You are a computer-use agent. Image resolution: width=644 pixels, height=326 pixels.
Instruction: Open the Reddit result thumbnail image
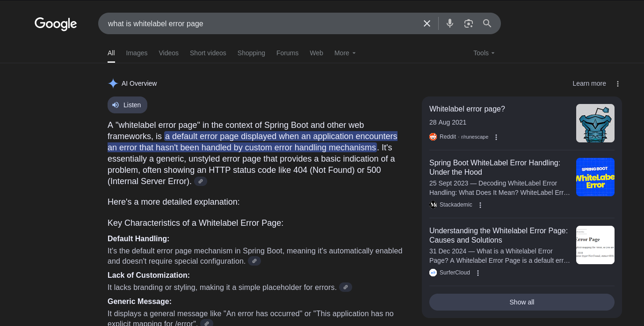(595, 123)
